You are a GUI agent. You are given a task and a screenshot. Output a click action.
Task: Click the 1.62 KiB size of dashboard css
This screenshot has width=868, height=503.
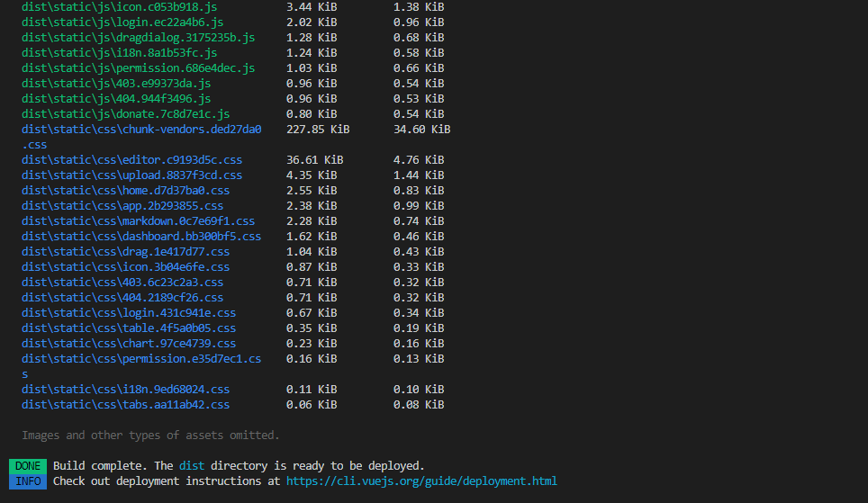(x=312, y=237)
